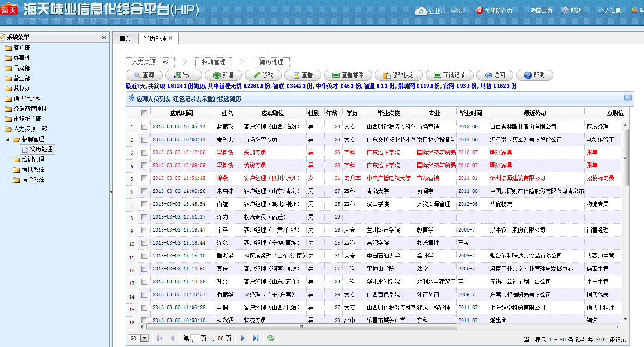The image size is (644, 347).
Task: Collapse the 人力资源一部 tree node
Action: (x=1, y=129)
